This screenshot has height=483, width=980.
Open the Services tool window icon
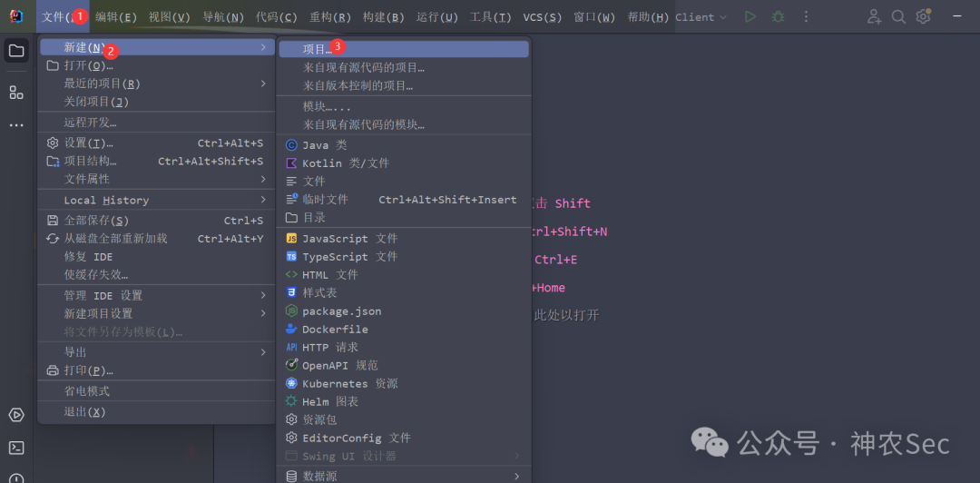point(16,415)
